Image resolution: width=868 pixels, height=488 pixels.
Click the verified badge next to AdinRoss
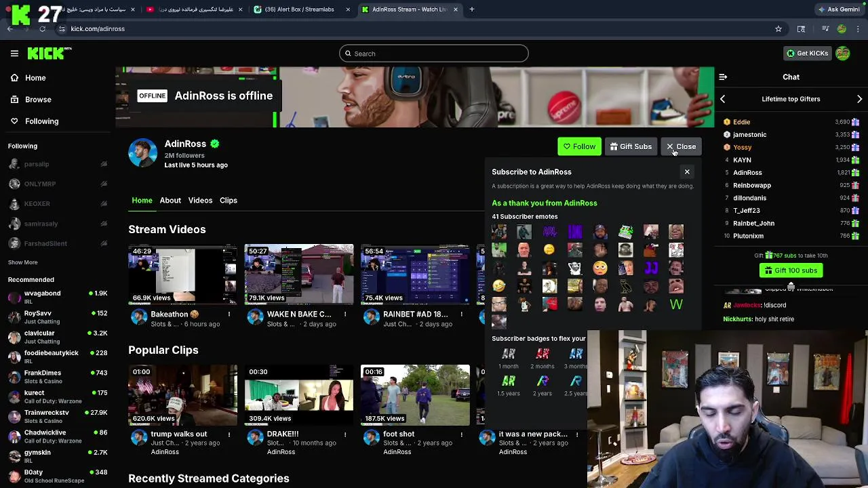click(x=215, y=144)
